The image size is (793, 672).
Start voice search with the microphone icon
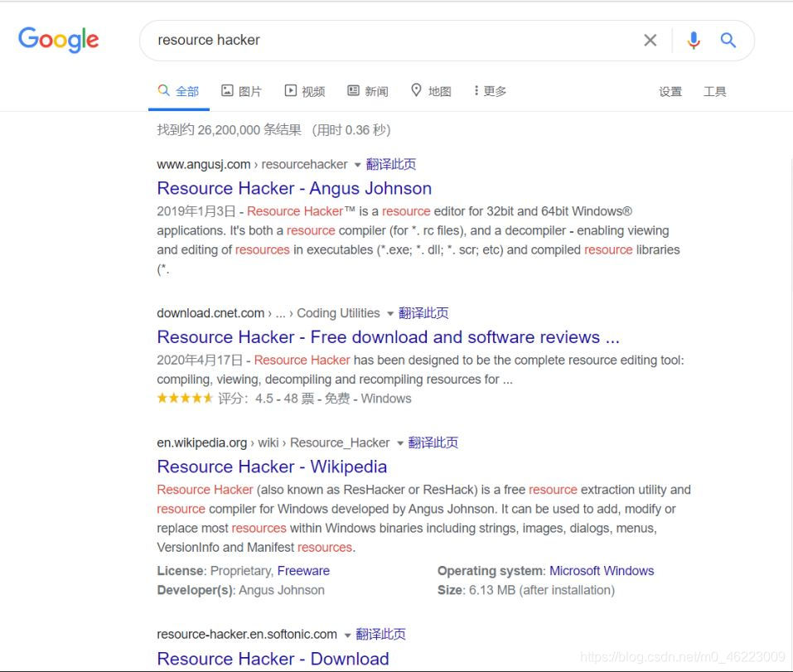coord(694,40)
